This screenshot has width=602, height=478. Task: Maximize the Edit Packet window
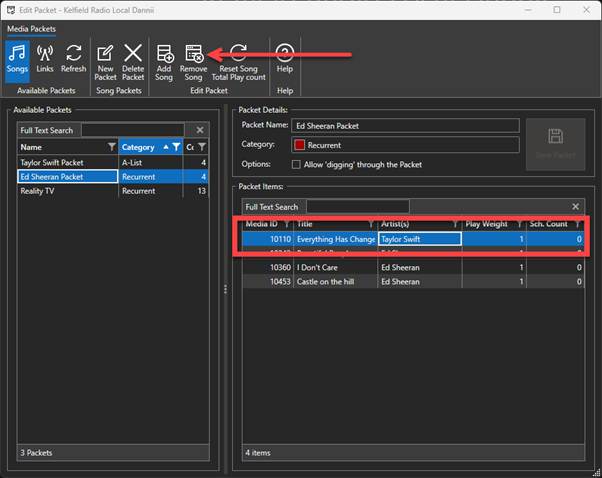[x=557, y=10]
